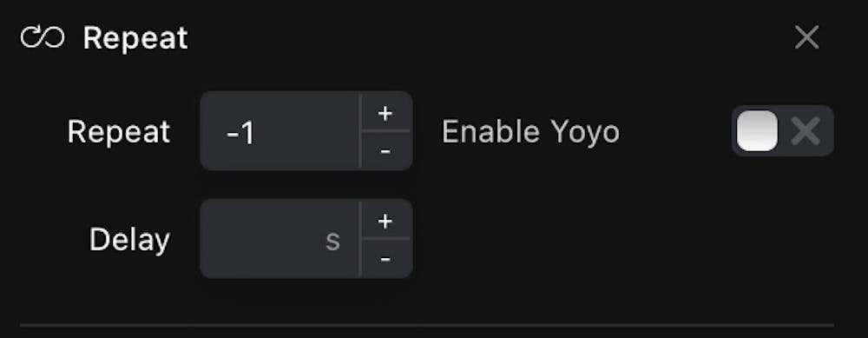Increase Repeat count using the plus button
The height and width of the screenshot is (338, 868).
[385, 112]
